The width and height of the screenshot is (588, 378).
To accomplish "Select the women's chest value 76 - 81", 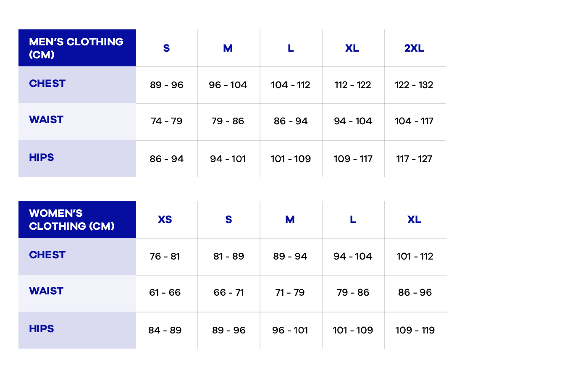I will tap(165, 256).
